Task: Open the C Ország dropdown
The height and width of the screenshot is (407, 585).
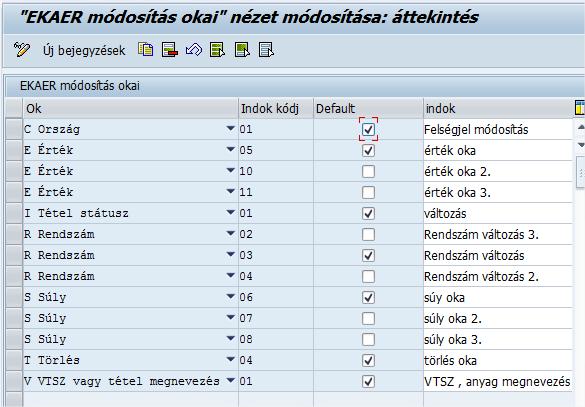Action: click(x=231, y=129)
